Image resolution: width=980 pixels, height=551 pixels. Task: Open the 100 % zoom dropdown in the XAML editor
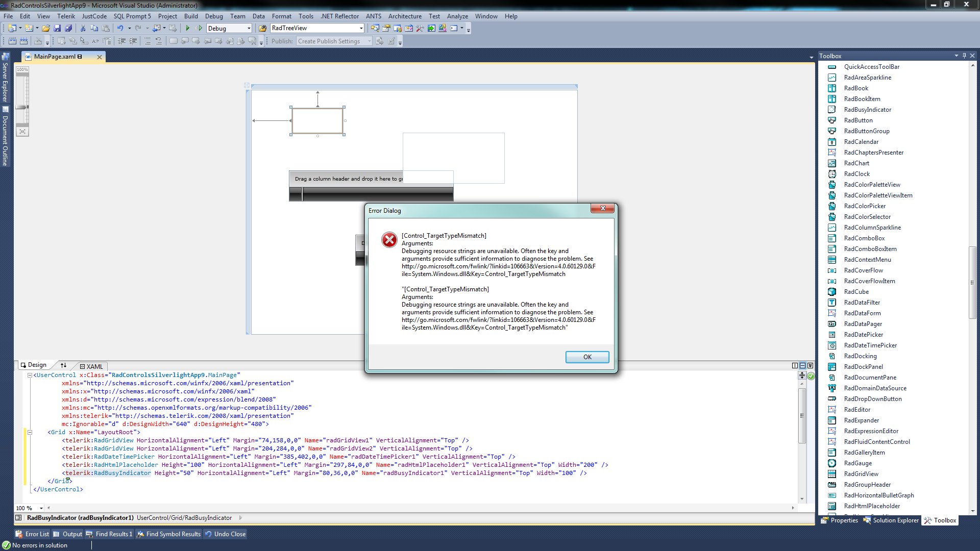41,508
